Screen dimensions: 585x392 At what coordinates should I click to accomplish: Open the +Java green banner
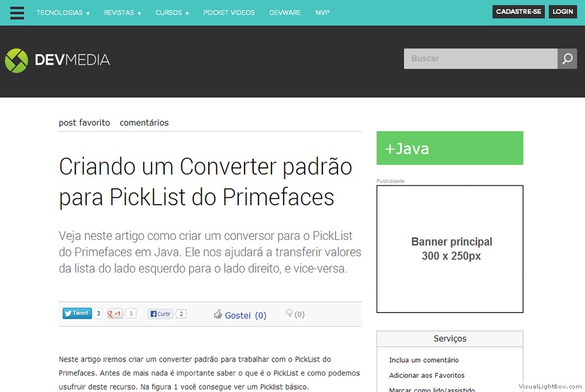[x=450, y=148]
